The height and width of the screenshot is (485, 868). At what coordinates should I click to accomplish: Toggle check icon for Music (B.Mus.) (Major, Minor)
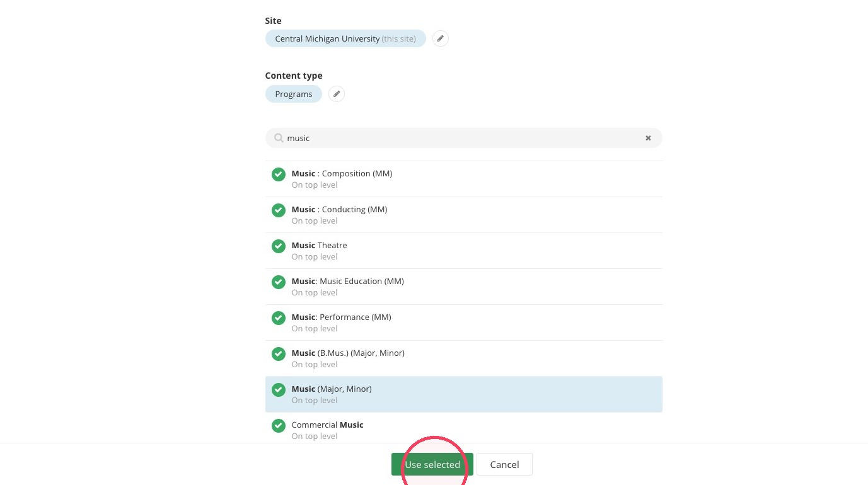279,354
